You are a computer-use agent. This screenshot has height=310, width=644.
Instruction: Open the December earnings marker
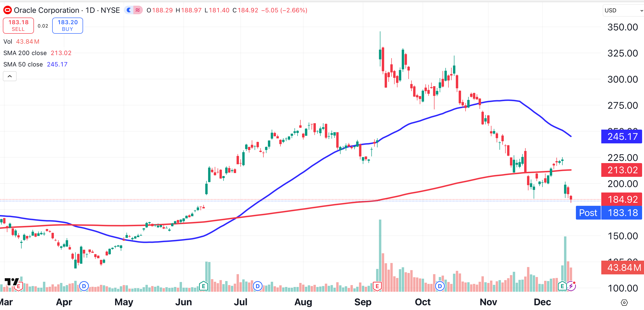pyautogui.click(x=562, y=286)
